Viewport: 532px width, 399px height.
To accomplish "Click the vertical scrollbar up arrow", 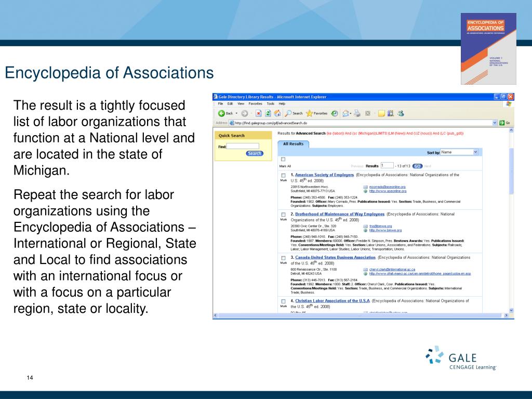I will 511,130.
